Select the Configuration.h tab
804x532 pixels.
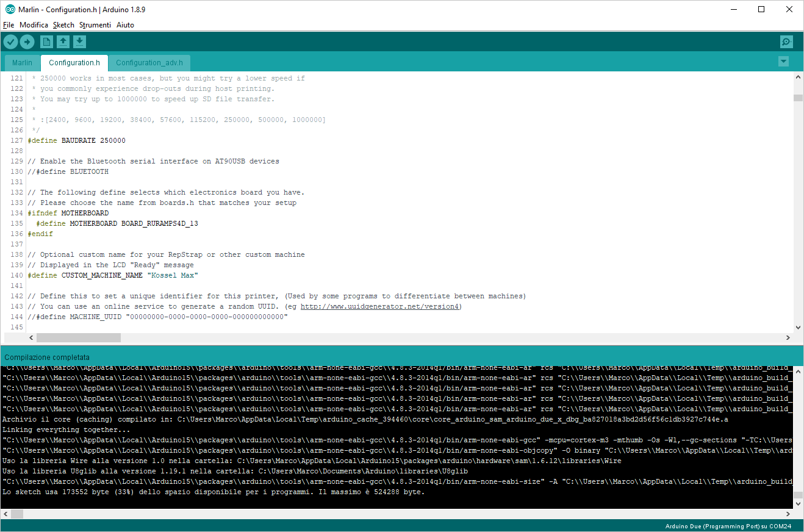point(74,63)
